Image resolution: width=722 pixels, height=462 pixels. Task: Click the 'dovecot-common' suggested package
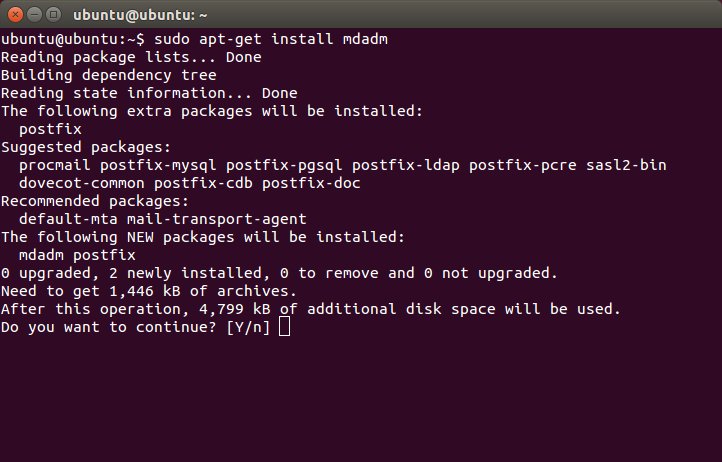tap(82, 183)
